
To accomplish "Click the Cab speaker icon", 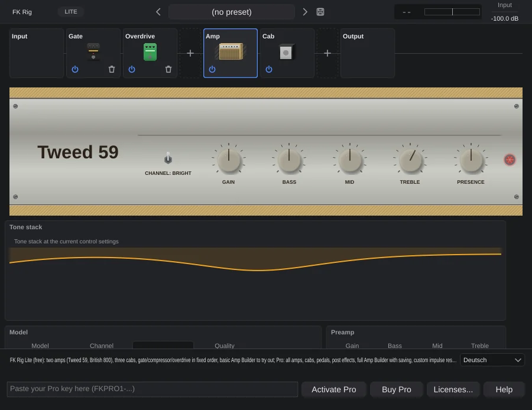I will [x=286, y=52].
